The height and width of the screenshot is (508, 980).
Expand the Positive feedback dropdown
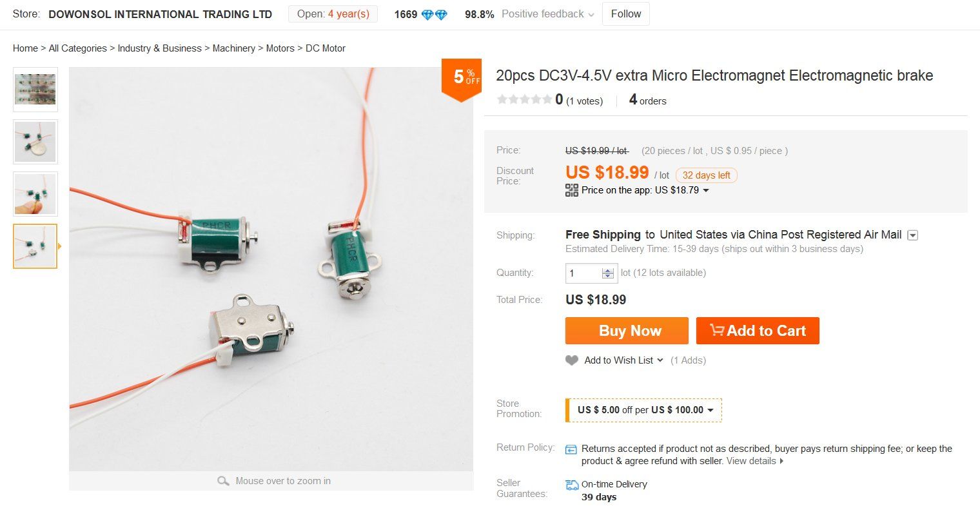tap(591, 15)
